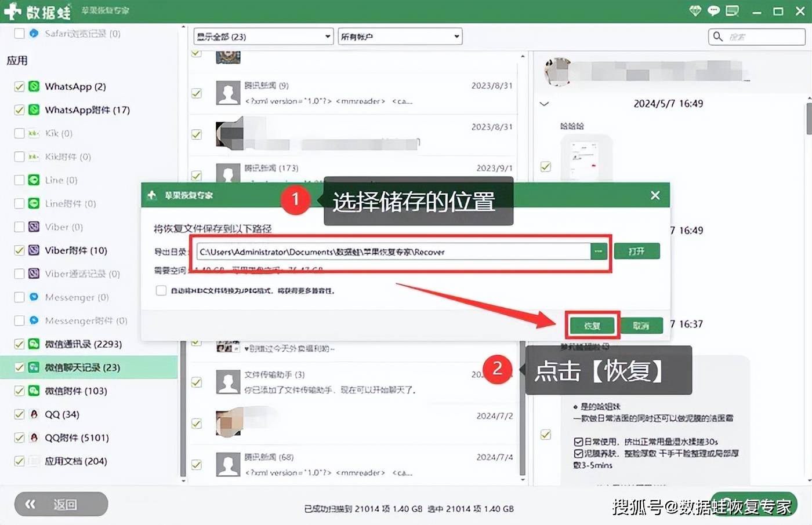Click the 腾讯新闻 (9) avatar
Viewport: 812px width, 525px height.
(228, 92)
